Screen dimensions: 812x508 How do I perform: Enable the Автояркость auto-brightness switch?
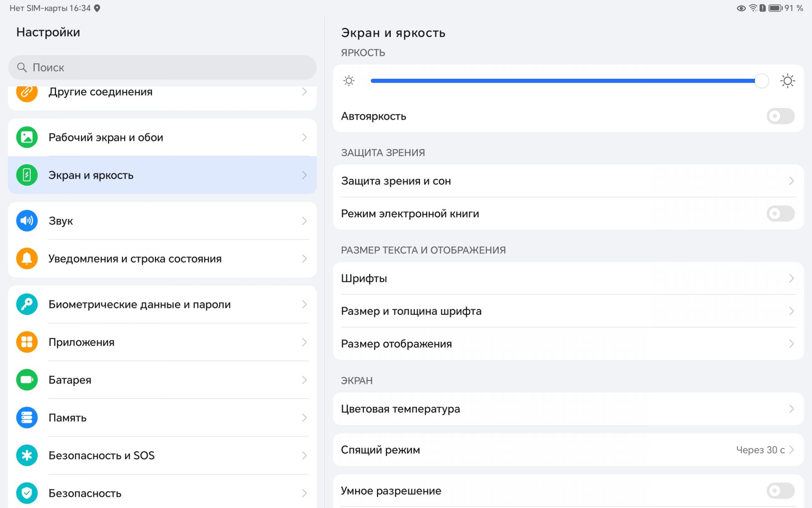coord(780,116)
